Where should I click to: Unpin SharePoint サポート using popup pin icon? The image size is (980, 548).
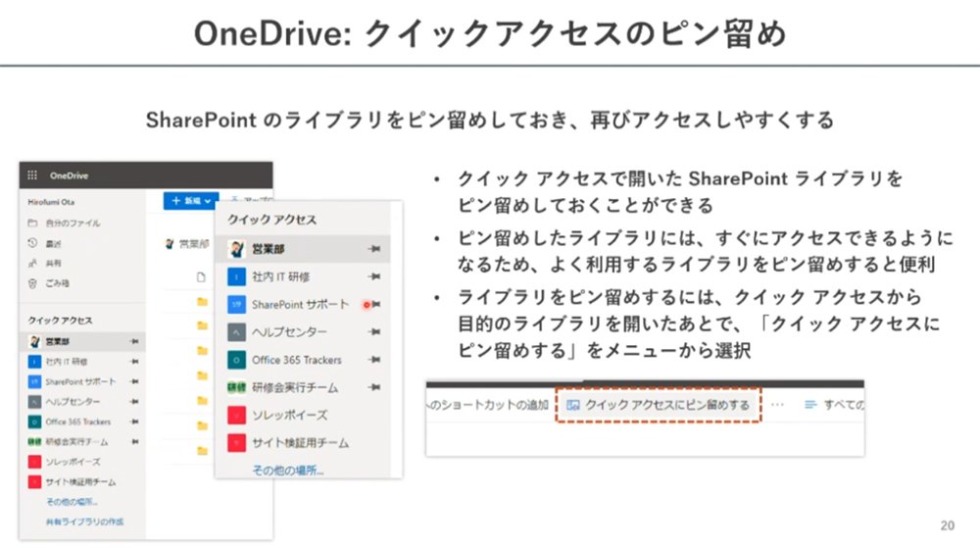[374, 304]
